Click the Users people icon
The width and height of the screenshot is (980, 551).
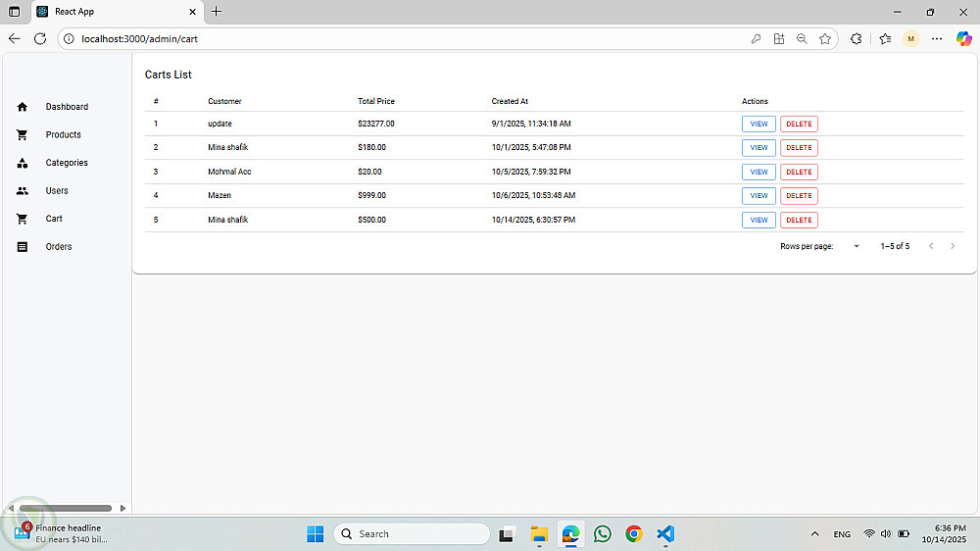[22, 191]
